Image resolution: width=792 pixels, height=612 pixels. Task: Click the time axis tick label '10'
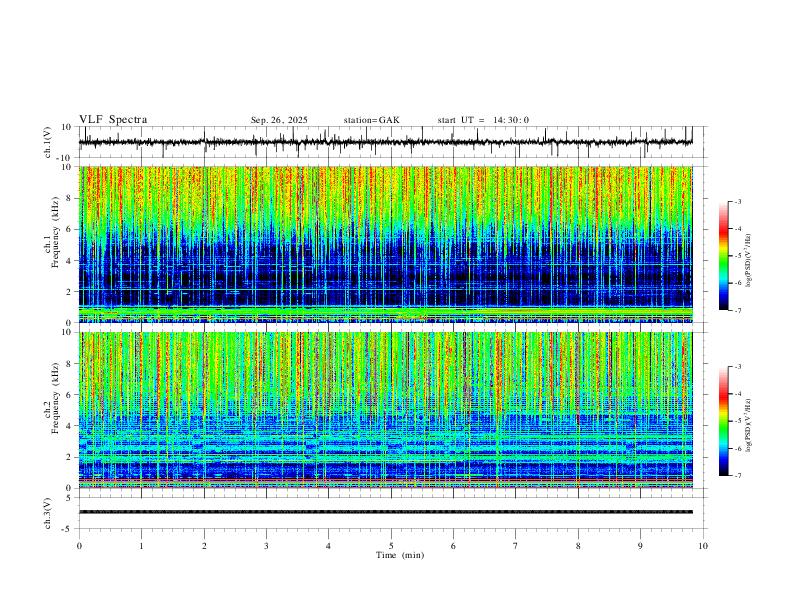click(x=703, y=546)
